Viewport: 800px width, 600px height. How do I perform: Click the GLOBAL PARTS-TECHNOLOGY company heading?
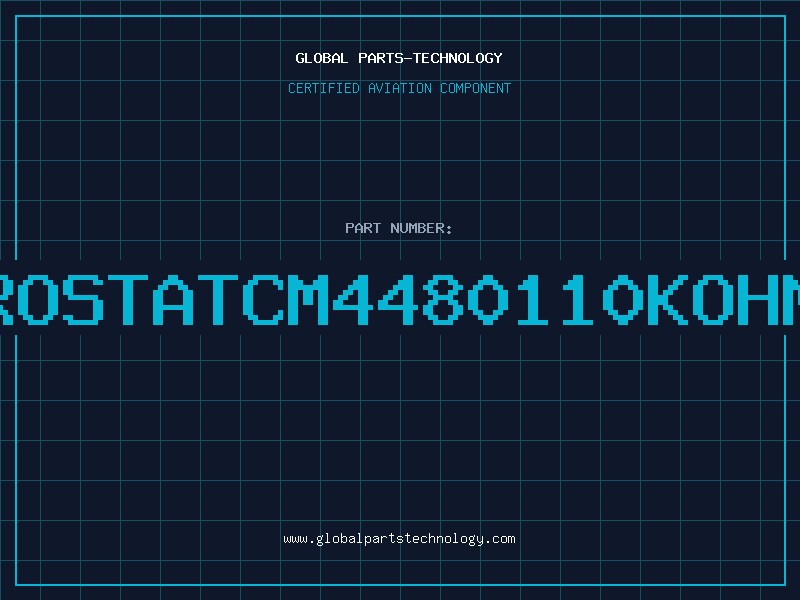[399, 58]
